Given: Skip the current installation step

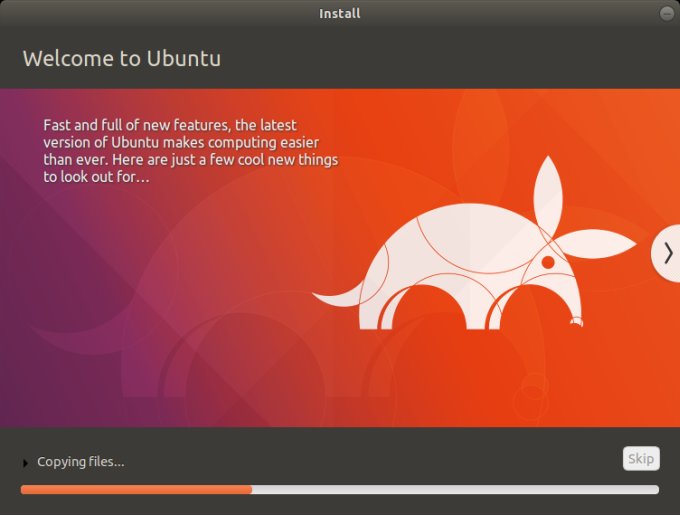Looking at the screenshot, I should click(641, 458).
